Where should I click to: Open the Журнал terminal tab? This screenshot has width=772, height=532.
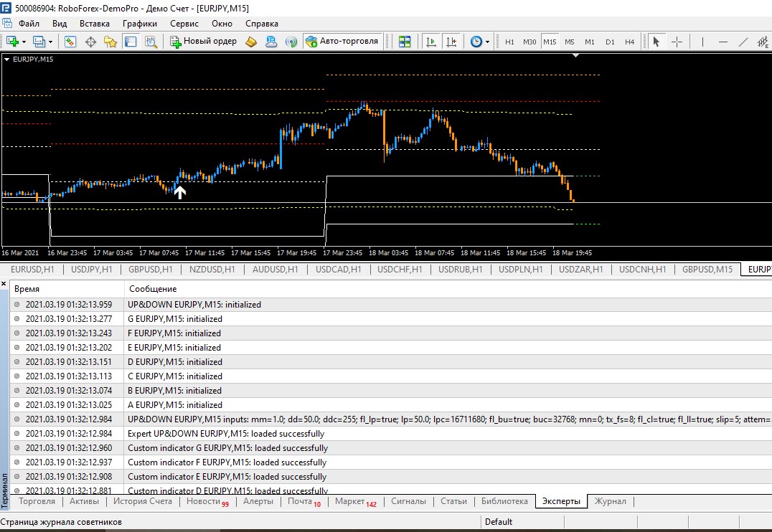click(610, 501)
